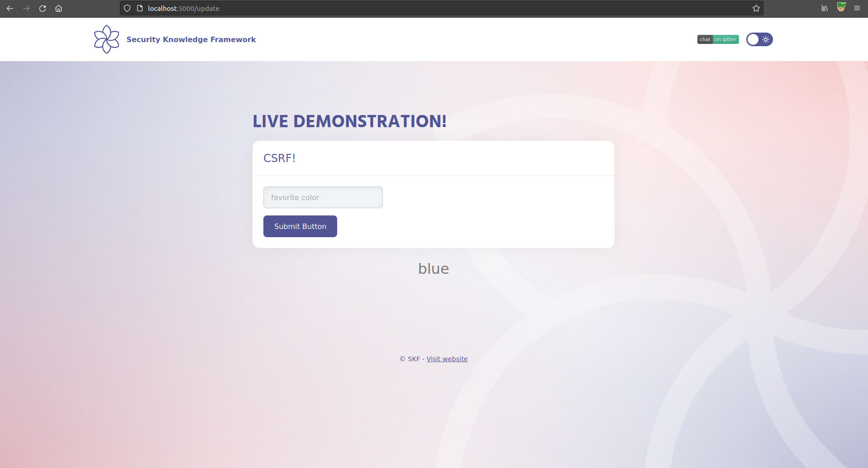This screenshot has width=868, height=468.
Task: Click the CSRF! card title
Action: [280, 158]
